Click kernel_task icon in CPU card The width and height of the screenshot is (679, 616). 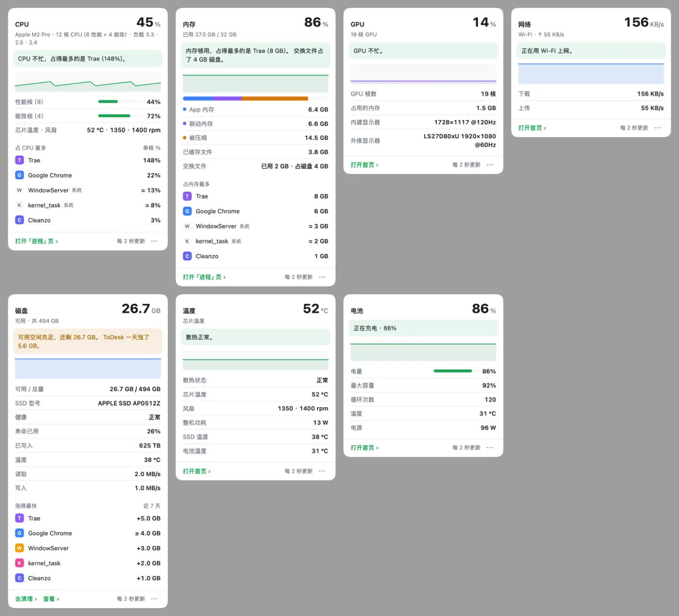[x=19, y=205]
